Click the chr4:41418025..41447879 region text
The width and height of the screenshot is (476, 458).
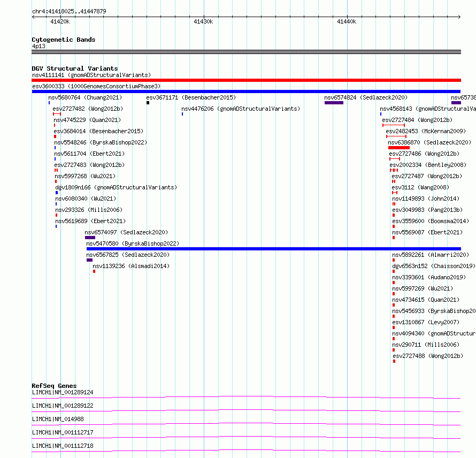[69, 11]
